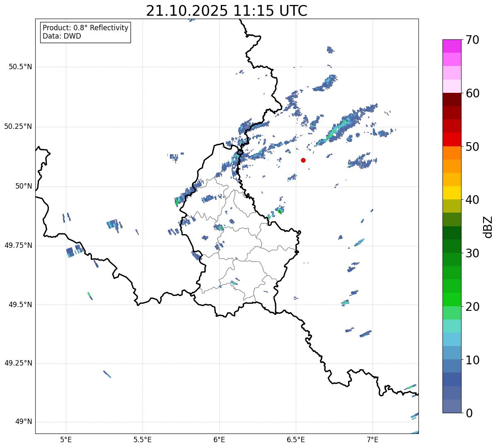
Task: Click the 5.5°E longitude label
Action: [x=143, y=439]
